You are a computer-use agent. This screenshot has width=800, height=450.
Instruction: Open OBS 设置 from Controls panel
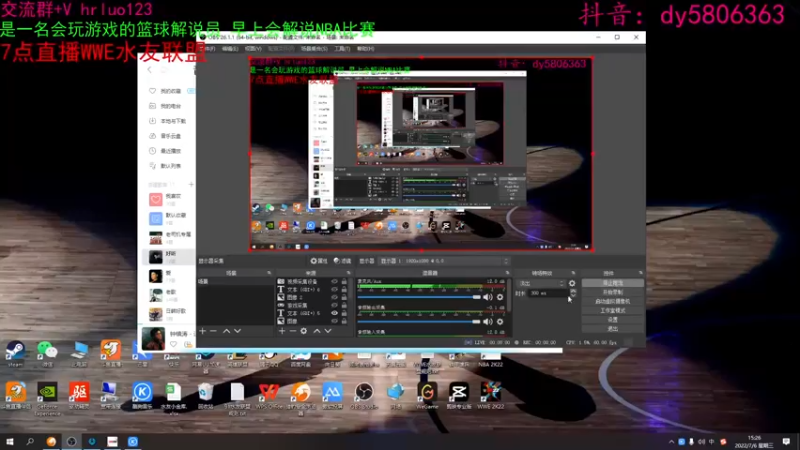pos(612,320)
